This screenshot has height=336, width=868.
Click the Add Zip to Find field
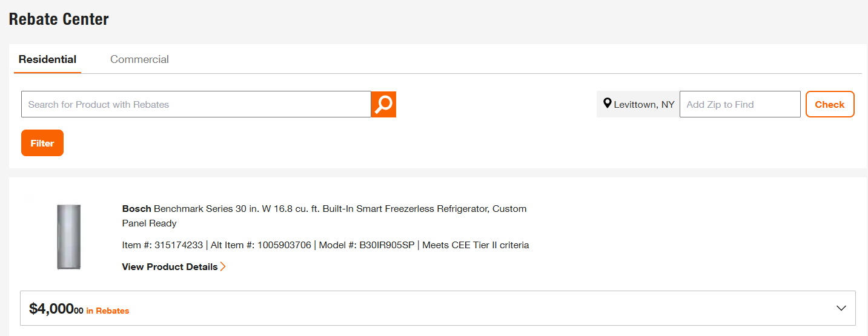[740, 104]
